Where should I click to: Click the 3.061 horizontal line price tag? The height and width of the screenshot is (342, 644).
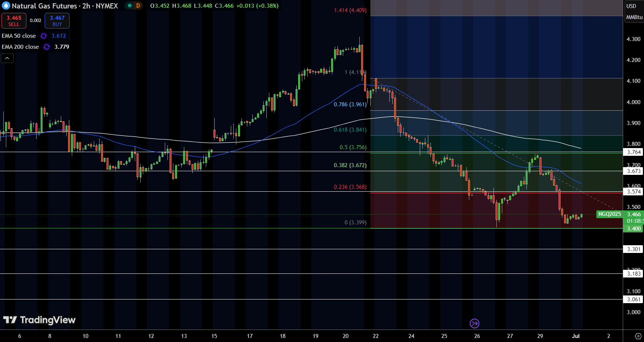tap(634, 299)
